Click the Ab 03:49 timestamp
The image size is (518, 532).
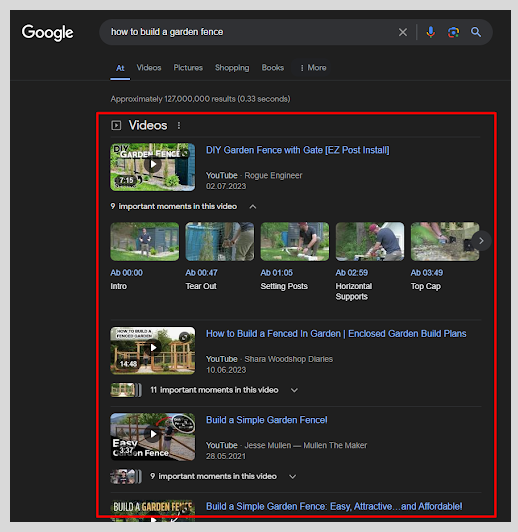tap(427, 273)
